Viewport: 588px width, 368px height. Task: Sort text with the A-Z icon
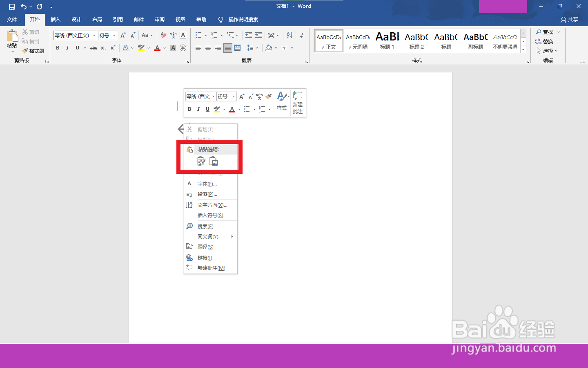tap(290, 35)
